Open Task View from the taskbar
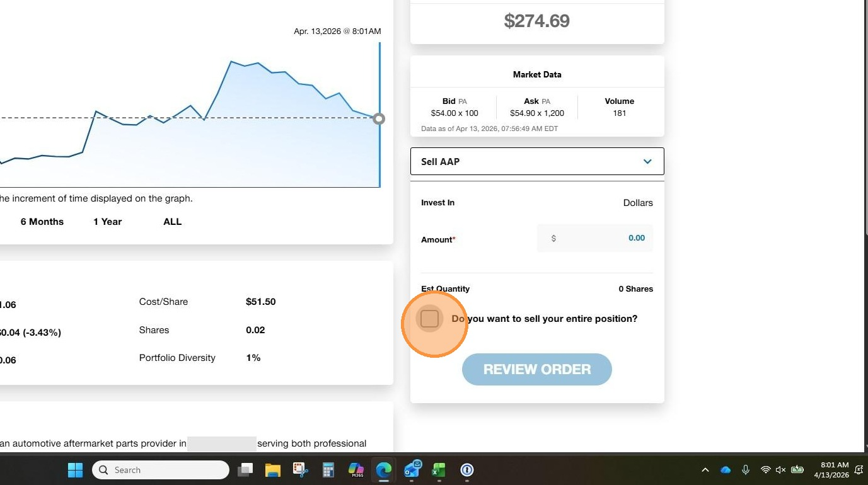This screenshot has width=868, height=485. [x=245, y=470]
